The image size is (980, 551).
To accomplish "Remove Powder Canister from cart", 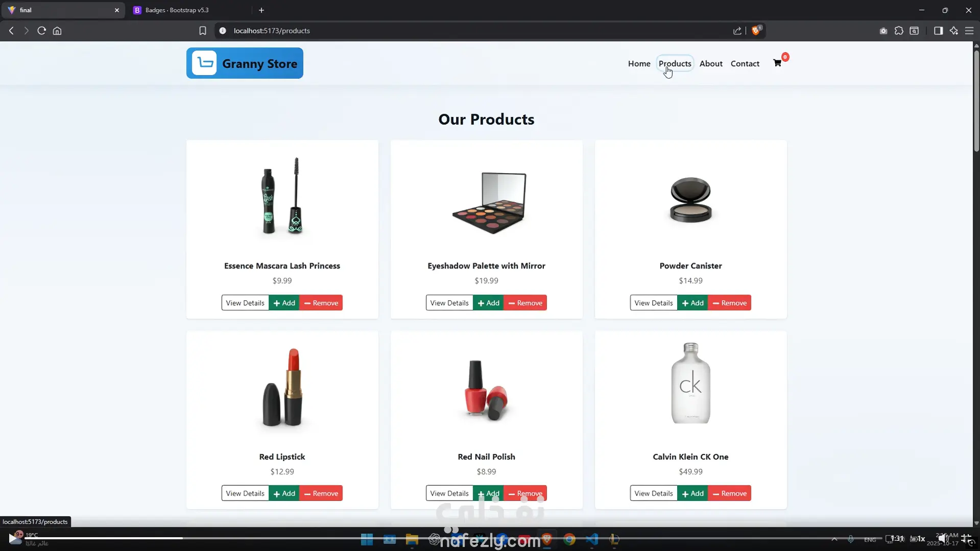I will [730, 303].
